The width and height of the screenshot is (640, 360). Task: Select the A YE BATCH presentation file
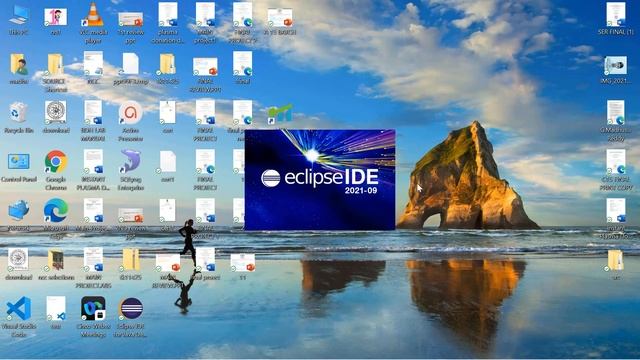[x=280, y=20]
